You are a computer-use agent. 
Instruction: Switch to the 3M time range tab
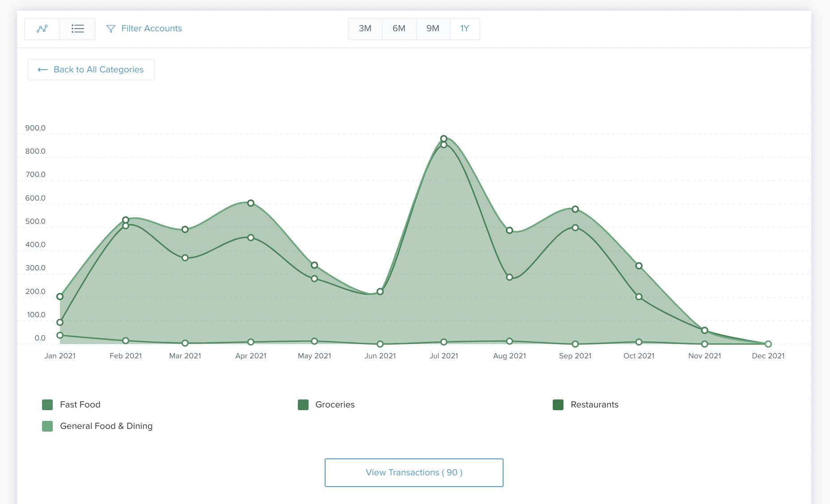pos(365,29)
